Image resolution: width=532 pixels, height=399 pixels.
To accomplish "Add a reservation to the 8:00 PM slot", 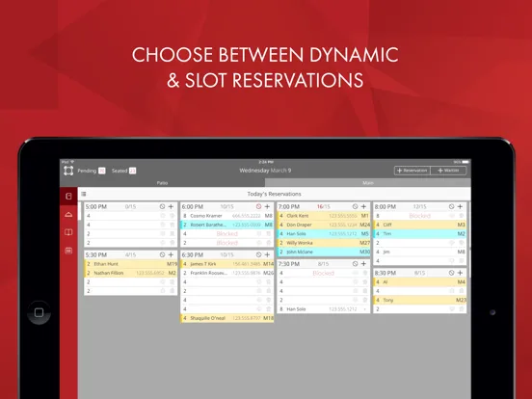I will pos(460,206).
